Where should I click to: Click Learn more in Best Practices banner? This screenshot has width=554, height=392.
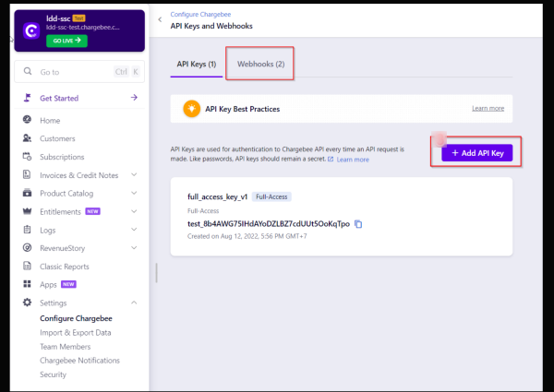[x=488, y=108]
